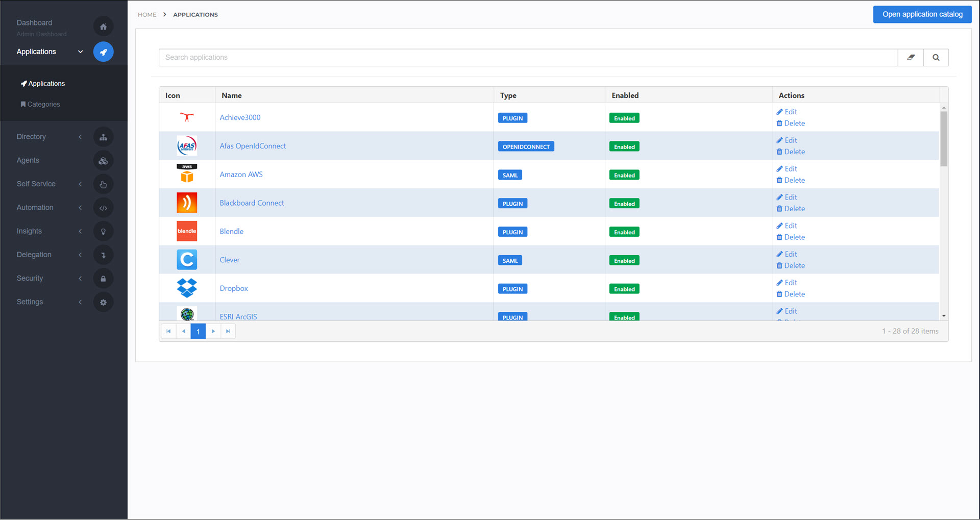The width and height of the screenshot is (980, 520).
Task: Select page 1 in the pager
Action: pyautogui.click(x=198, y=331)
